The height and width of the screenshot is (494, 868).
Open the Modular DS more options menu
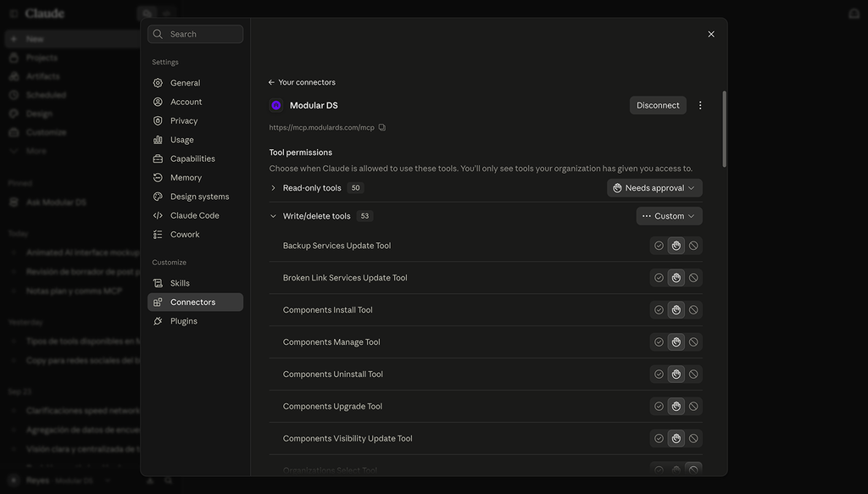(699, 105)
